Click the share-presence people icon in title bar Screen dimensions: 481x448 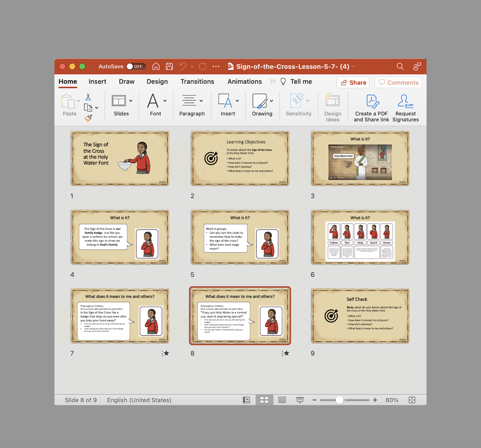pyautogui.click(x=417, y=66)
